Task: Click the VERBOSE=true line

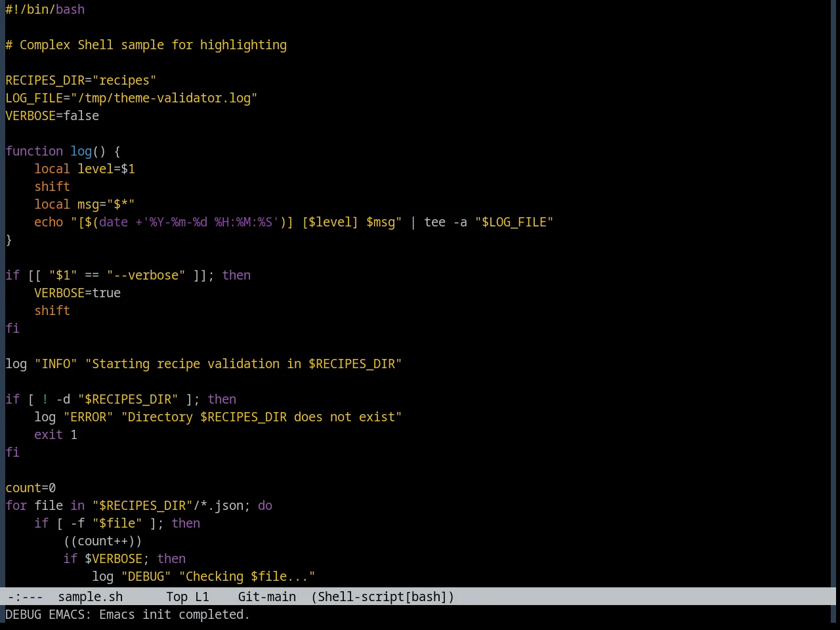Action: point(77,293)
